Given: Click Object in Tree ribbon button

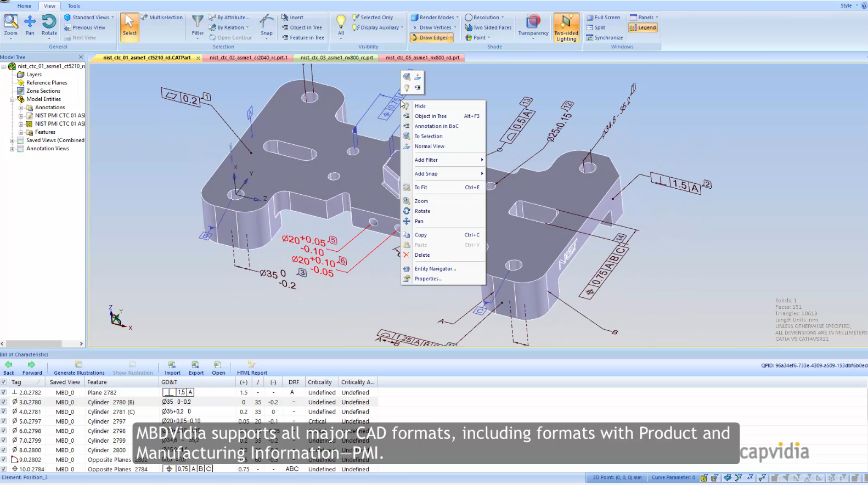Looking at the screenshot, I should point(302,27).
